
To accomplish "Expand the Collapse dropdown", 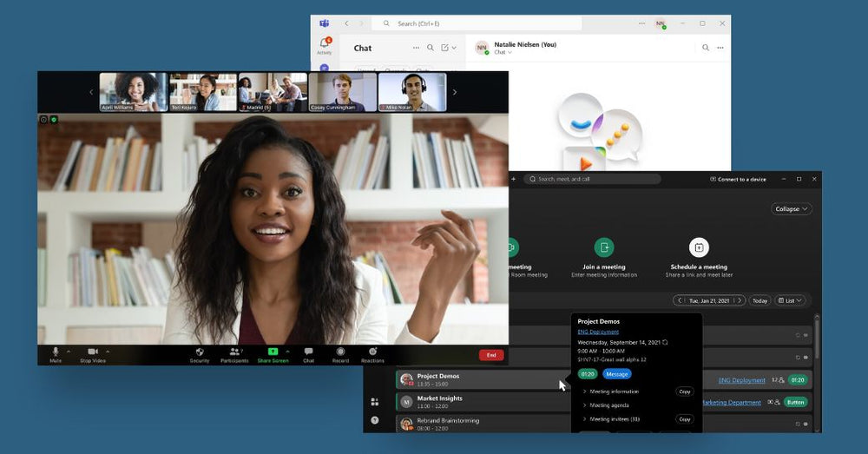I will pyautogui.click(x=791, y=209).
